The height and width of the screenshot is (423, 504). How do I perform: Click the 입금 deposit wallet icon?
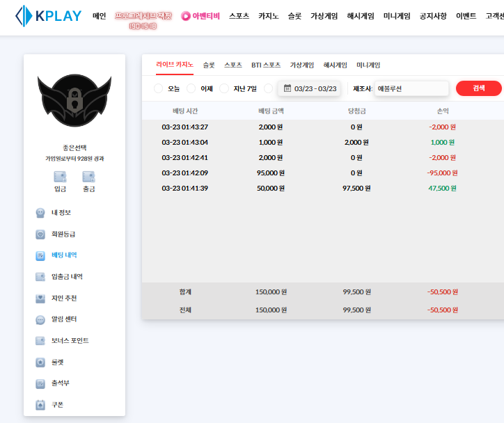[x=60, y=177]
